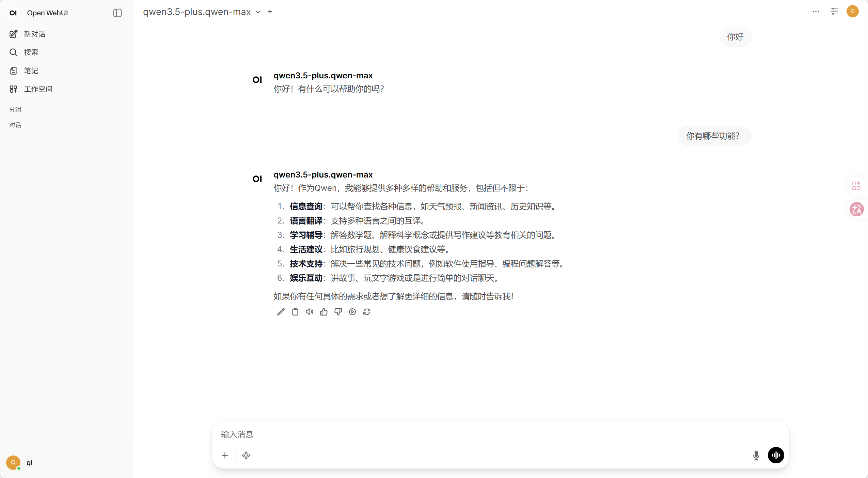Click the 输入消息 message input field
Viewport: 868px width, 478px height.
pyautogui.click(x=477, y=434)
